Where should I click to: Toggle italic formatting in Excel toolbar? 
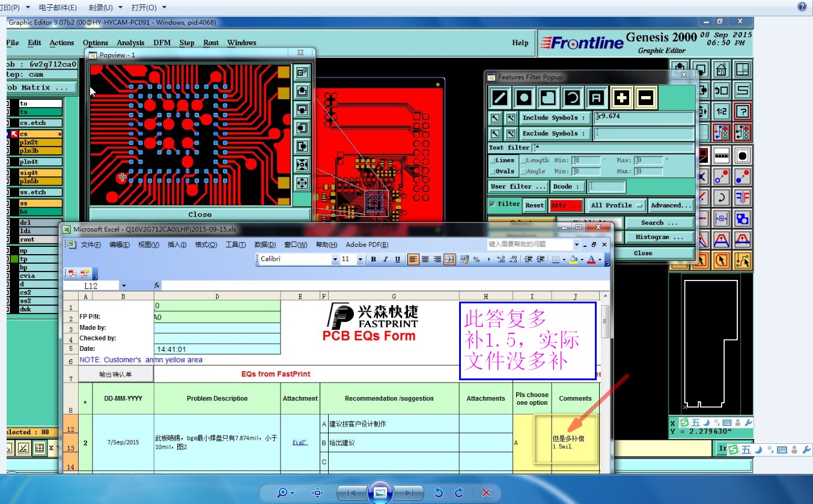click(385, 260)
